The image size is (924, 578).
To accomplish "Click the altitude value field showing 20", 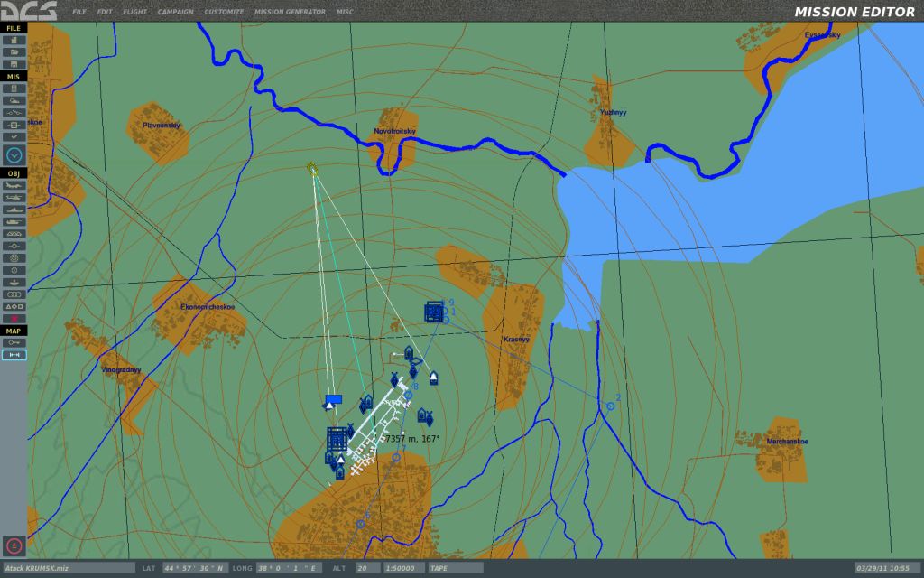I will tap(368, 568).
